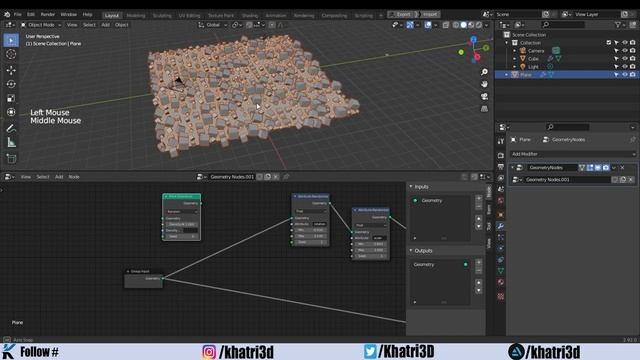Click the viewport zoom magnifier icon

click(x=484, y=72)
